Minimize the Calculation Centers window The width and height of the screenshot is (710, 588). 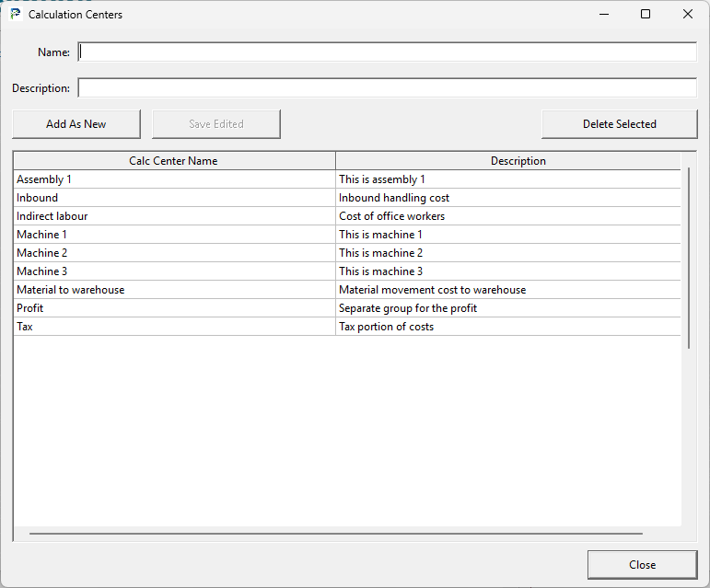tap(603, 15)
